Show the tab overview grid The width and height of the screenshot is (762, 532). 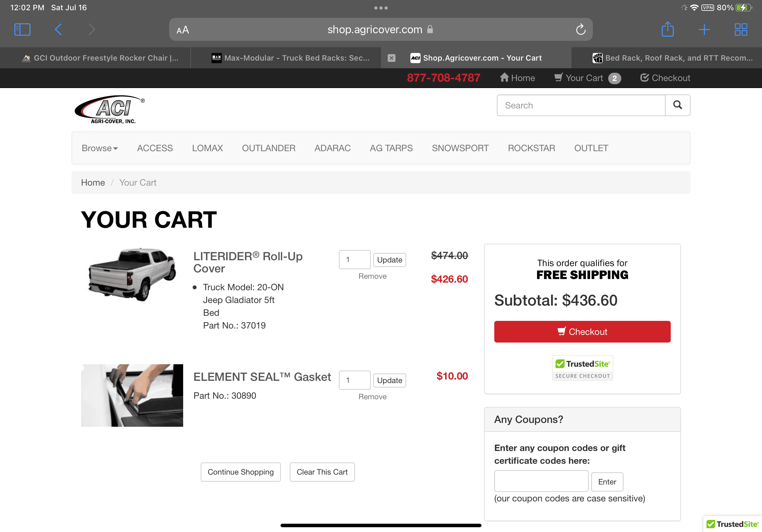click(x=741, y=30)
